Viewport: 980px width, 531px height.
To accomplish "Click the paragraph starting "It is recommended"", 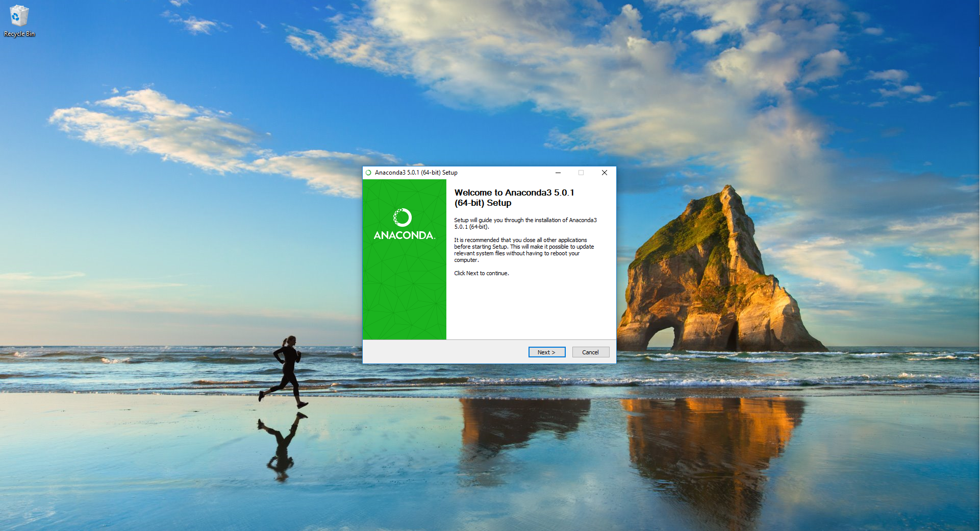I will tap(524, 250).
